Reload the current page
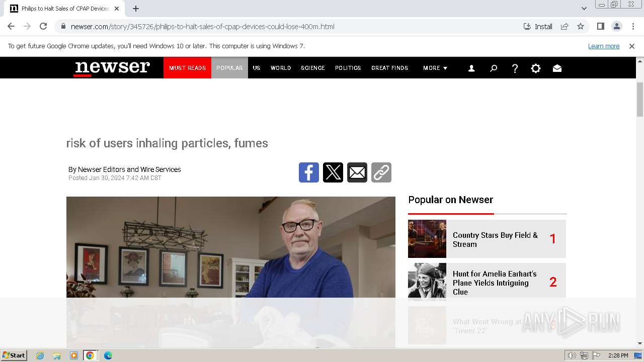Viewport: 644px width, 362px height. pos(43,27)
